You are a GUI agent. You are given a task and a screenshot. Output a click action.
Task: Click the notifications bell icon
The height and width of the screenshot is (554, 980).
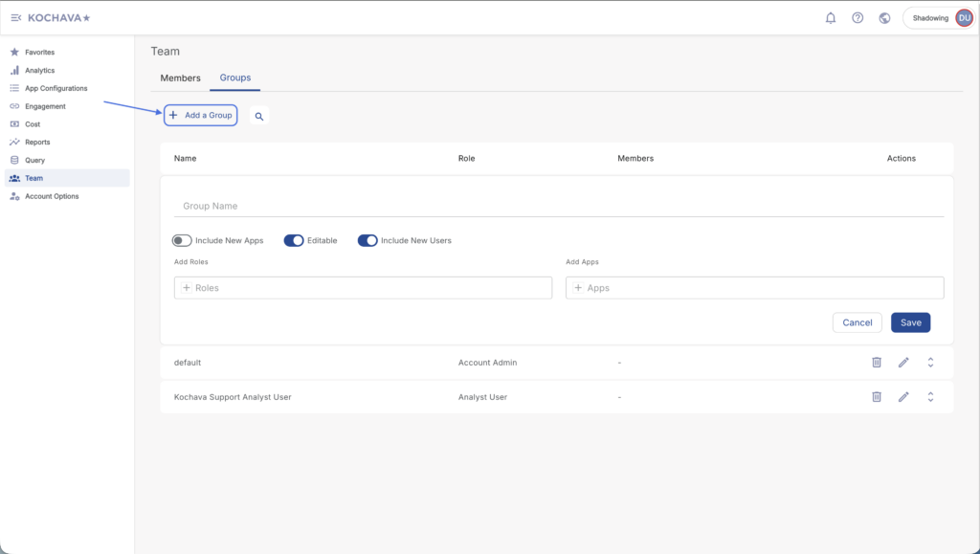[x=830, y=18]
